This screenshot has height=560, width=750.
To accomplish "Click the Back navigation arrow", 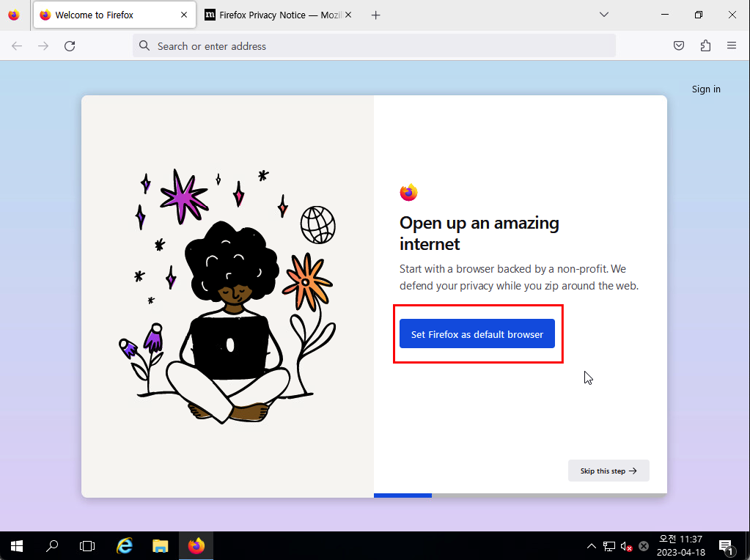I will (x=17, y=46).
